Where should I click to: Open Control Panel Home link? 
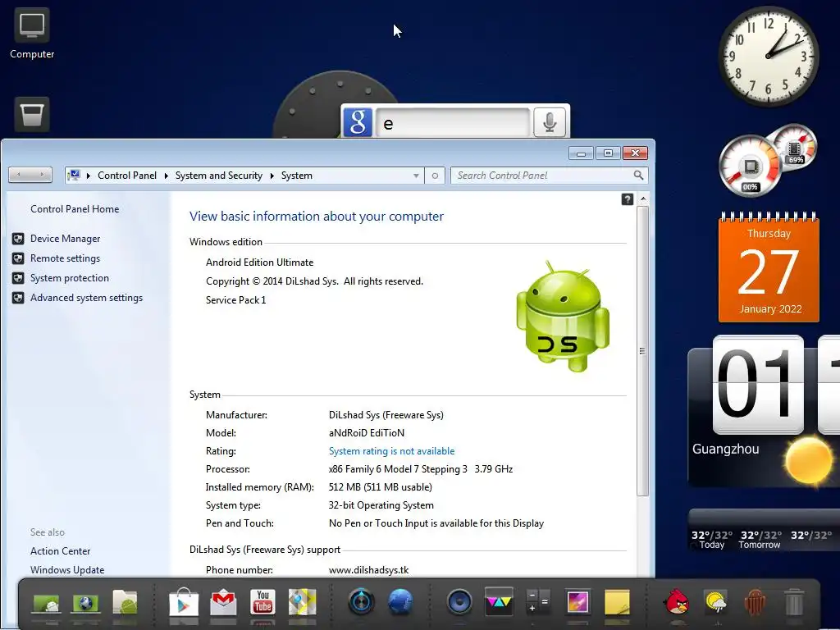(75, 209)
